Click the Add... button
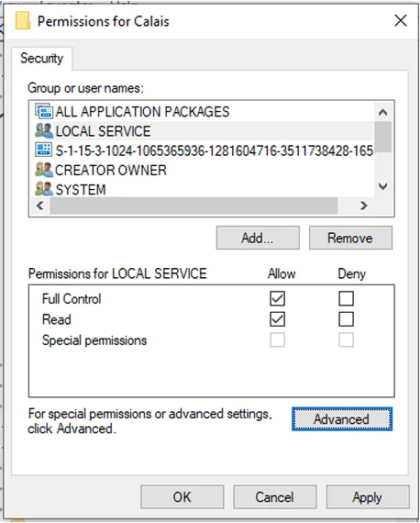 tap(258, 238)
